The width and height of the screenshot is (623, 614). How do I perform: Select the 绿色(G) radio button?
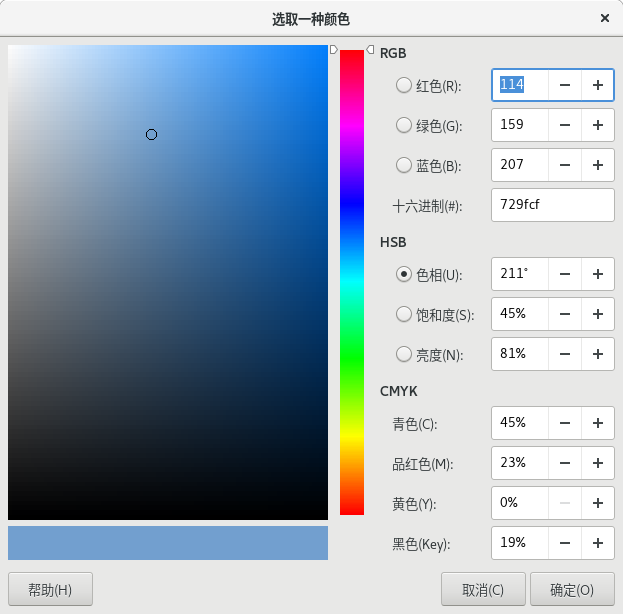point(404,125)
